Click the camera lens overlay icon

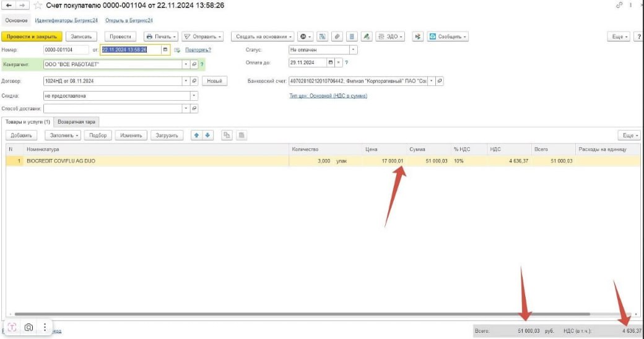click(x=28, y=327)
